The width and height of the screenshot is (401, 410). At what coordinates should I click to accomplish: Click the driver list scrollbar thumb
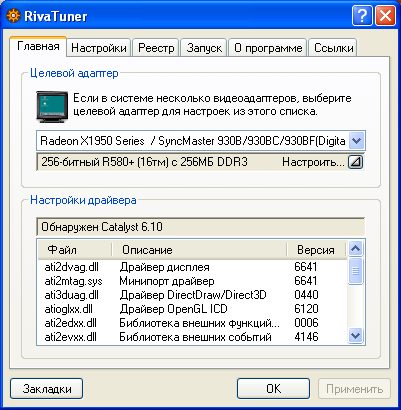click(x=356, y=271)
